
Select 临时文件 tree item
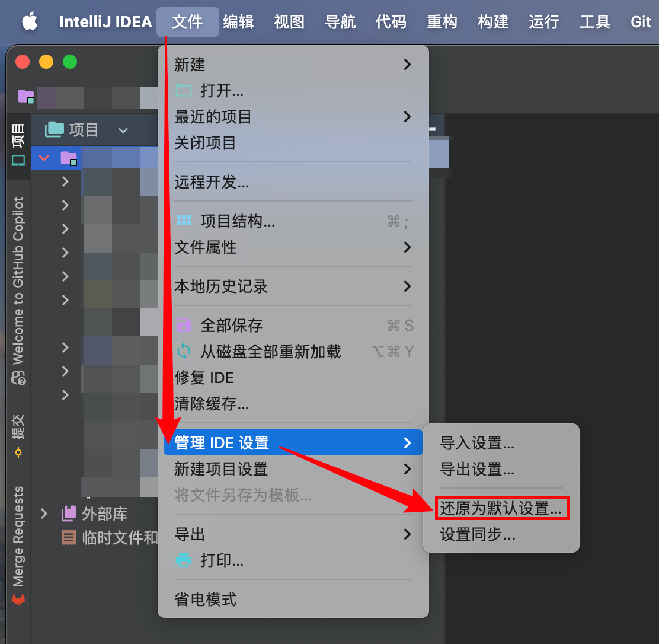119,538
